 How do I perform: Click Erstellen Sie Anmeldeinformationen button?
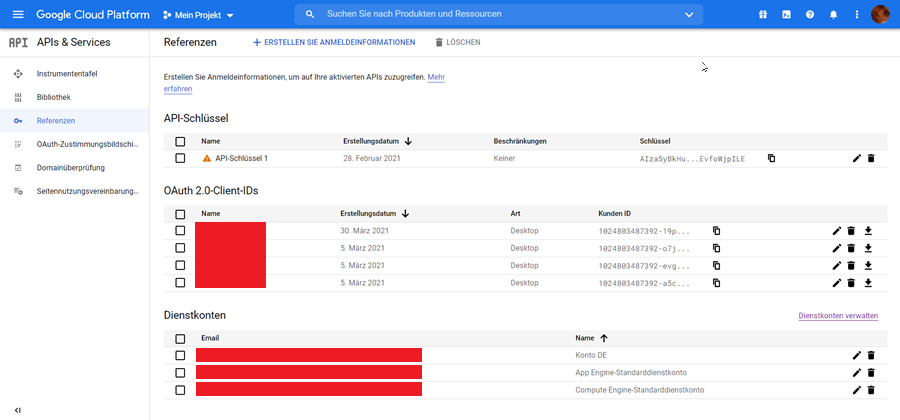pos(334,43)
